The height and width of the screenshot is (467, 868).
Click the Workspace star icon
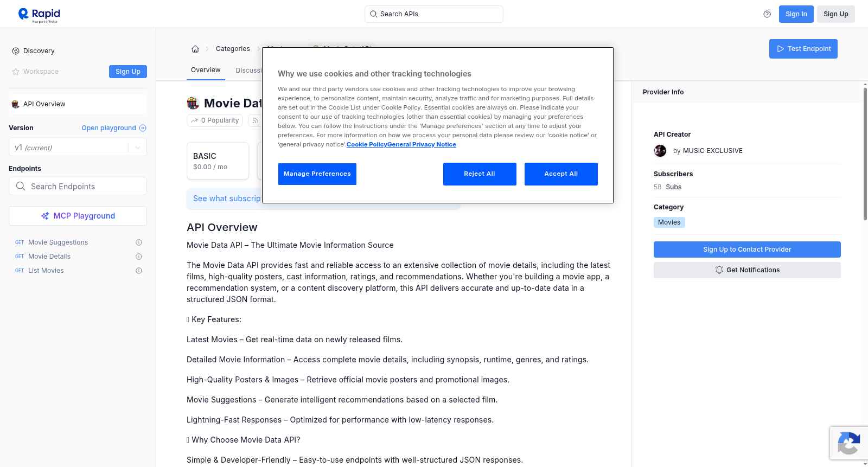tap(16, 72)
